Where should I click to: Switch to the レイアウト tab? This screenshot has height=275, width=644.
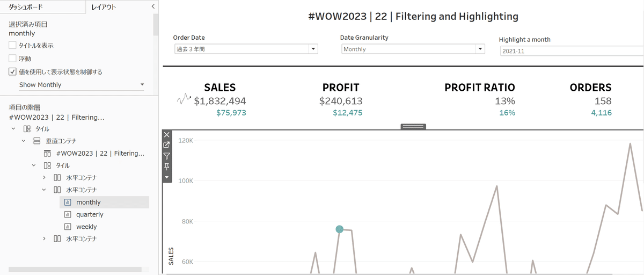tap(104, 7)
